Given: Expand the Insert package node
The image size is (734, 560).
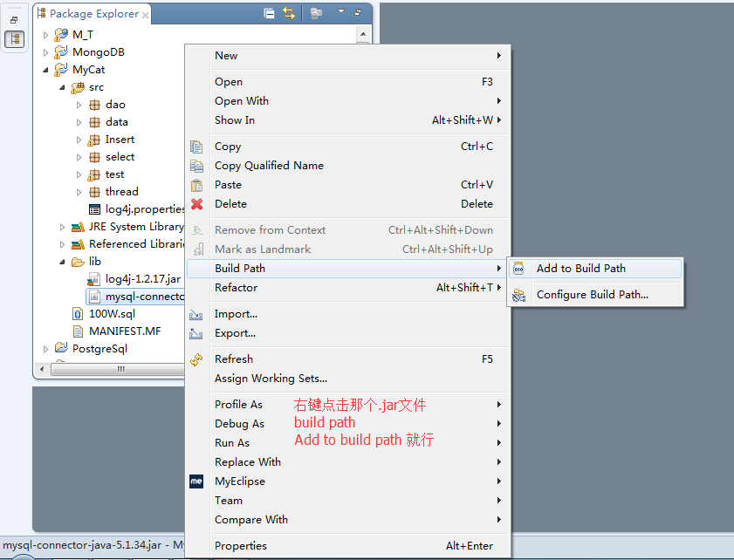Looking at the screenshot, I should 79,140.
